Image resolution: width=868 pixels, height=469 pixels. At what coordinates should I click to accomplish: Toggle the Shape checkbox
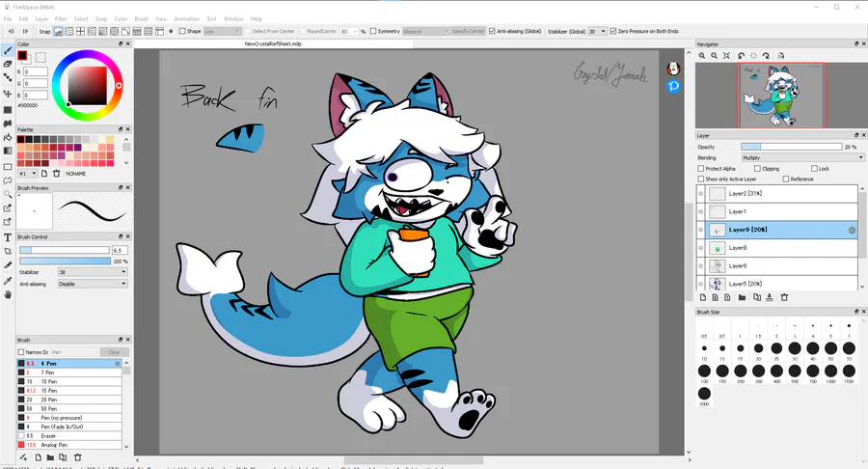[182, 32]
